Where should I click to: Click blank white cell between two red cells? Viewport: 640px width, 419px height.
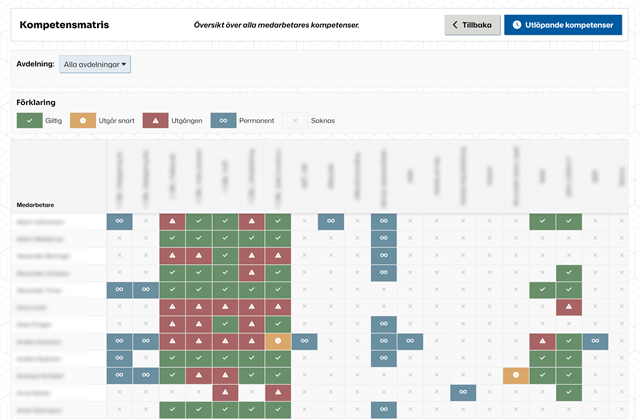point(252,392)
